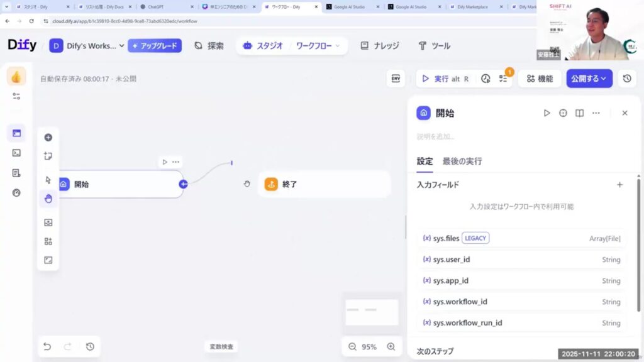
Task: Click the add node plus icon in canvas toolbar
Action: point(48,138)
